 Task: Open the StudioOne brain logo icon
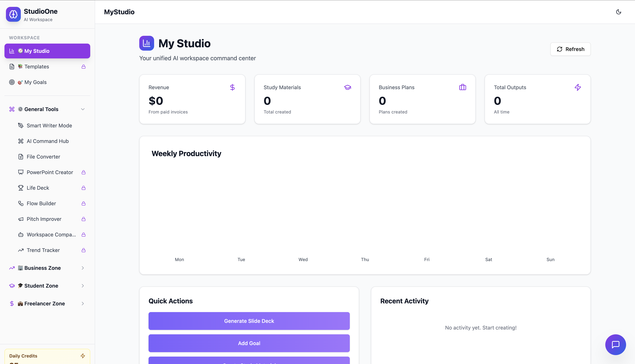pyautogui.click(x=13, y=14)
